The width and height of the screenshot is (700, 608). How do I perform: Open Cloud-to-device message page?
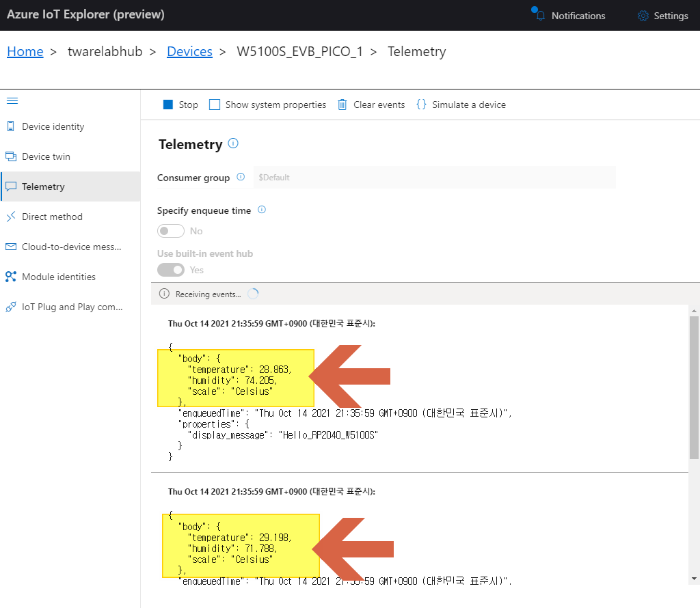70,247
